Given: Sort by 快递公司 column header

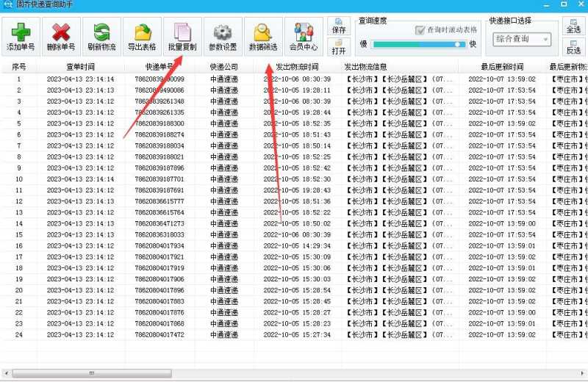Looking at the screenshot, I should [223, 67].
